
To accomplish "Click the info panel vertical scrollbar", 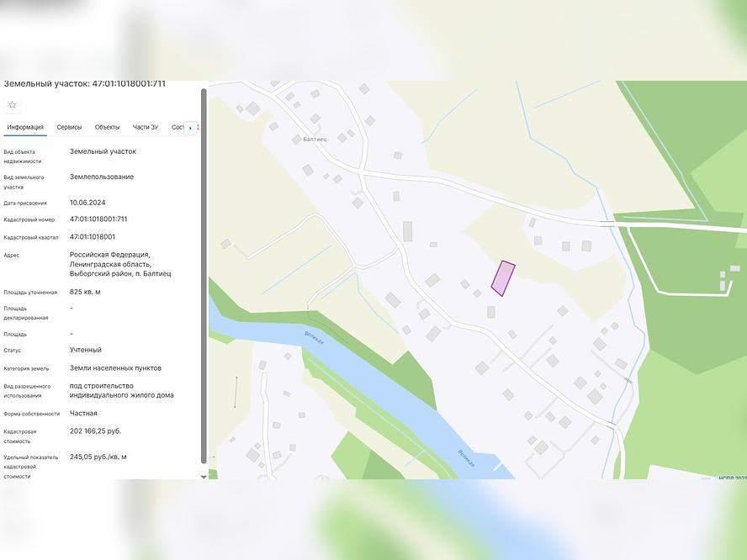I will (203, 277).
